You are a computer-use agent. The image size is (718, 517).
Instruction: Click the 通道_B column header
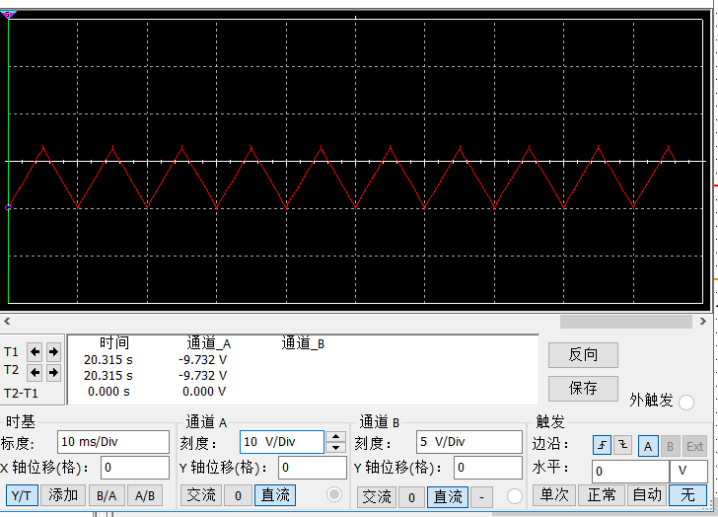pyautogui.click(x=303, y=343)
